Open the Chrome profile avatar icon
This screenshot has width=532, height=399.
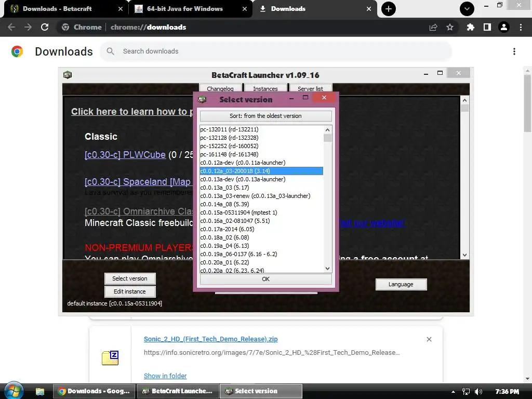[x=504, y=27]
